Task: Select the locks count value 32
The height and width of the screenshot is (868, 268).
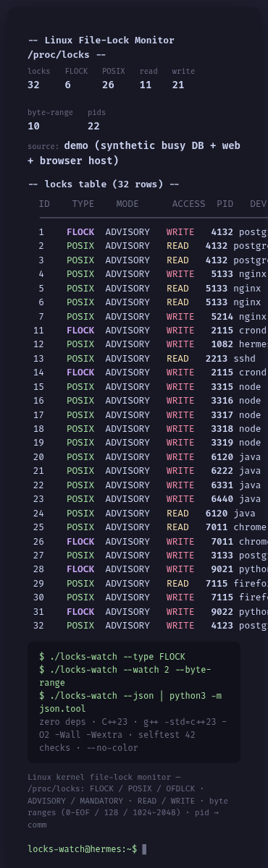Action: [33, 85]
